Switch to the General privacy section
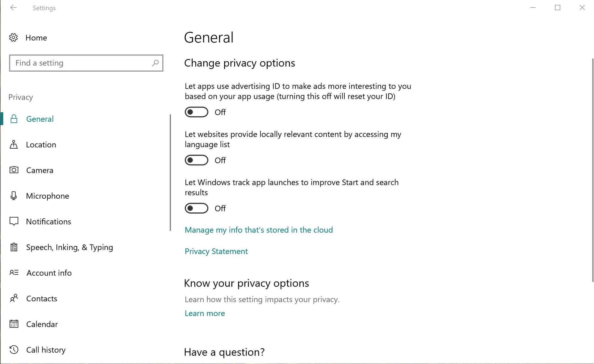The height and width of the screenshot is (364, 594). point(40,119)
